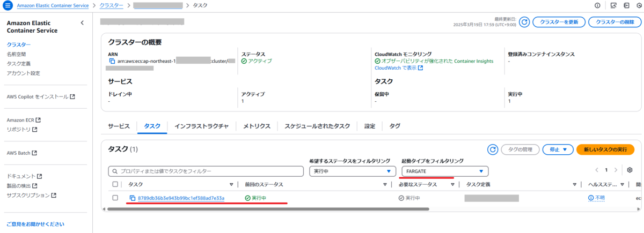Open タスク定義 in the sidebar
Image resolution: width=644 pixels, height=233 pixels.
pyautogui.click(x=19, y=64)
